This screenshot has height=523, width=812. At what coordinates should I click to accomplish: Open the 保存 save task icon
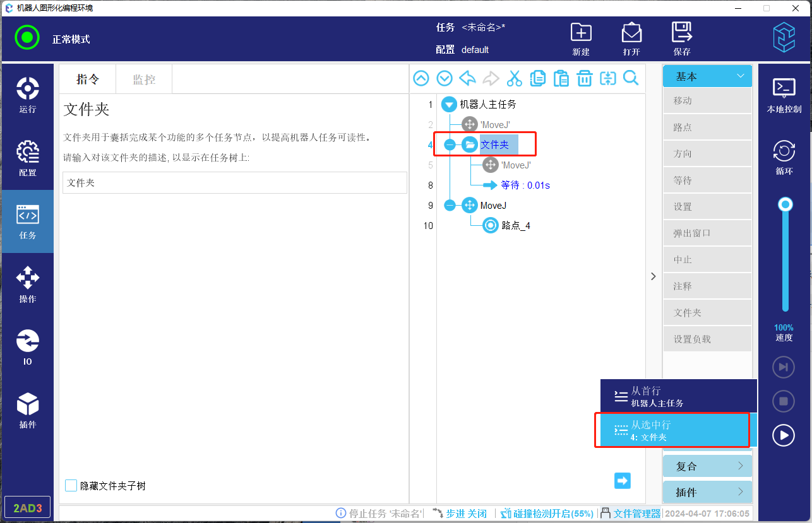point(681,38)
